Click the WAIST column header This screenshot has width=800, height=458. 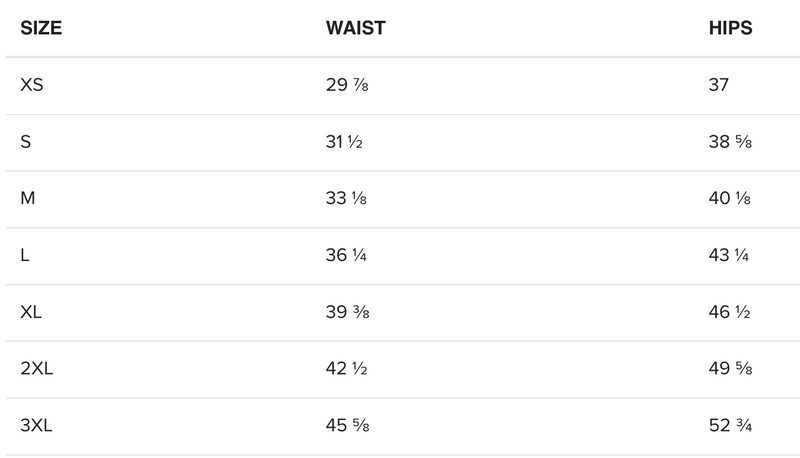355,28
